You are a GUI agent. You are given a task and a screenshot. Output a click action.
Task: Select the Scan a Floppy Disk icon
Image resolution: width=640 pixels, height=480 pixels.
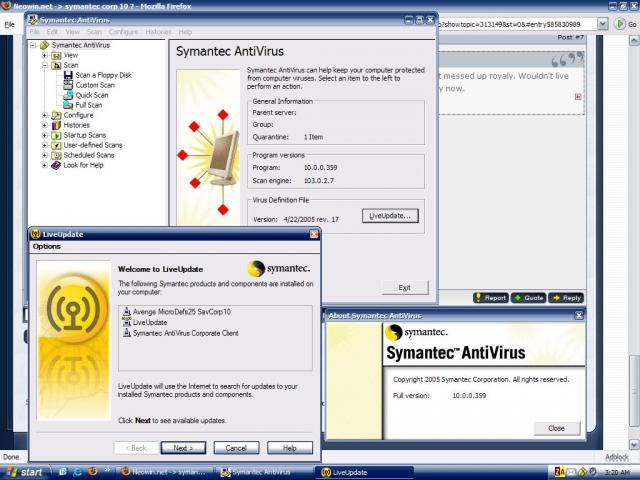(x=68, y=75)
